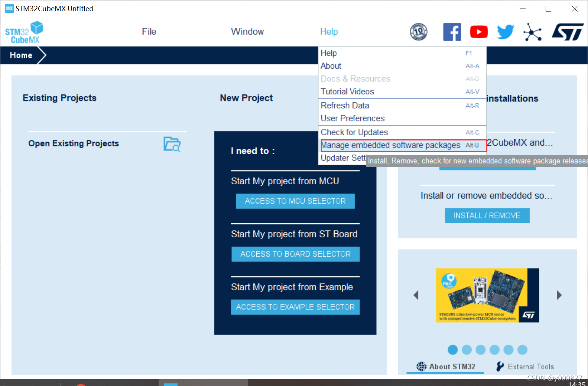Screen dimensions: 588x386
Task: Close the Help menu from menubar
Action: pyautogui.click(x=329, y=32)
